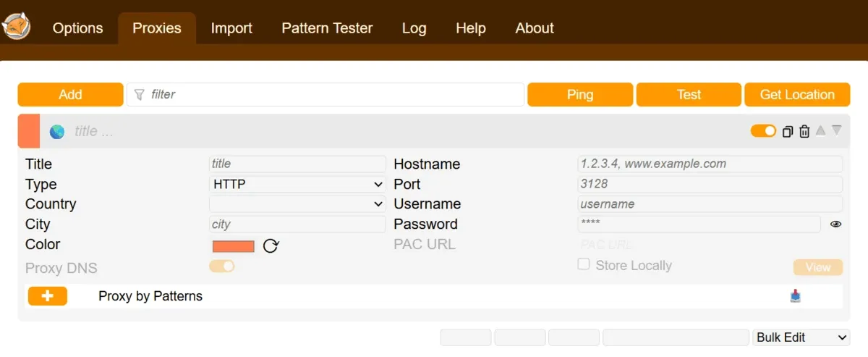Click the Get Location button

point(797,94)
